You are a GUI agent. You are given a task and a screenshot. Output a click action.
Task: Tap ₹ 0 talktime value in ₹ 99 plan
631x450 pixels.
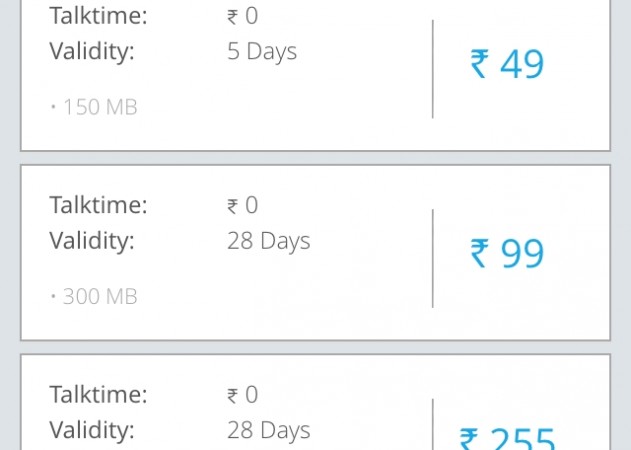242,205
